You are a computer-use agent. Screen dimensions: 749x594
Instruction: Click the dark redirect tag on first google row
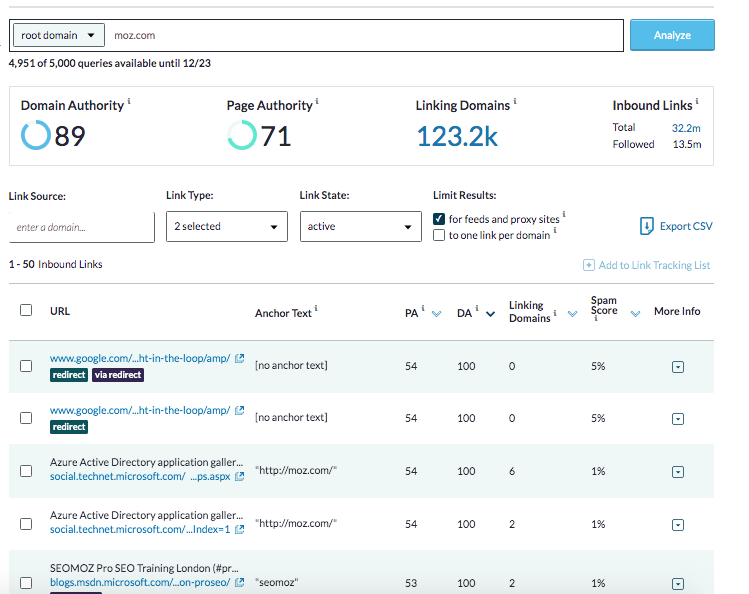pyautogui.click(x=69, y=375)
